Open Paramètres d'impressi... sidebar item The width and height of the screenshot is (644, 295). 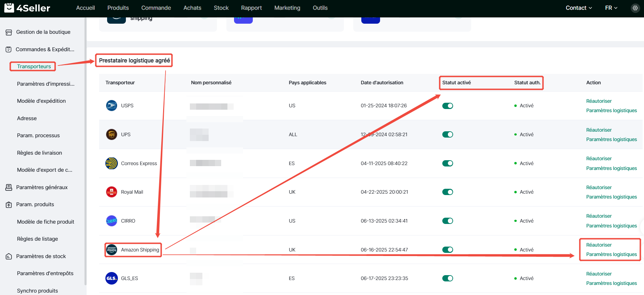(46, 84)
